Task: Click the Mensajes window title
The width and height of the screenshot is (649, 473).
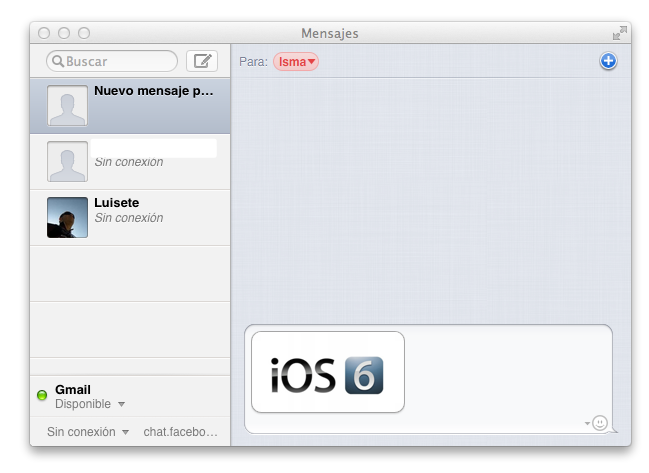Action: pyautogui.click(x=329, y=33)
